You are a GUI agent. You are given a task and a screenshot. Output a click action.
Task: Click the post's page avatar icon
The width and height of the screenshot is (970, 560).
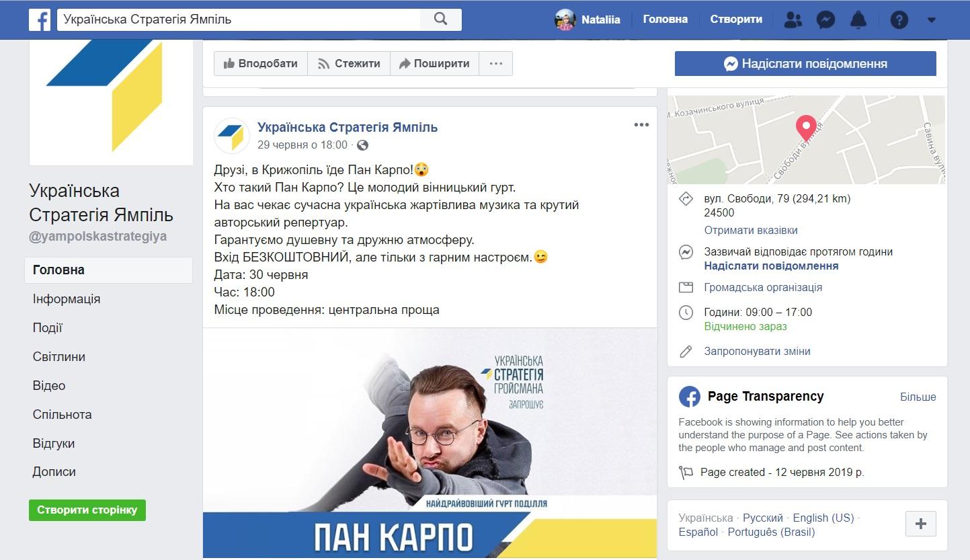(x=231, y=135)
